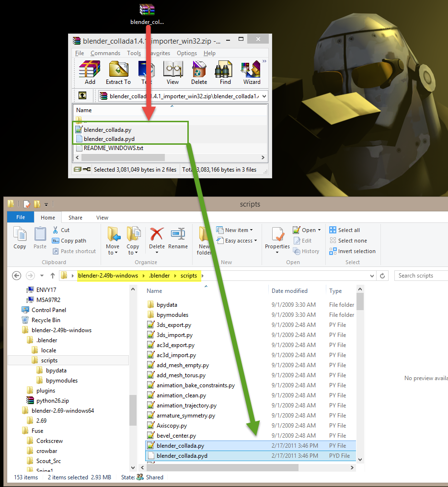Click Edit in the Open group
This screenshot has width=448, height=487.
tap(303, 241)
